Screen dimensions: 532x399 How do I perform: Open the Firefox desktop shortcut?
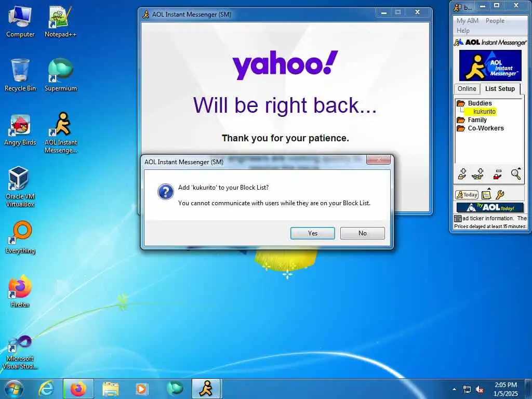tap(20, 291)
